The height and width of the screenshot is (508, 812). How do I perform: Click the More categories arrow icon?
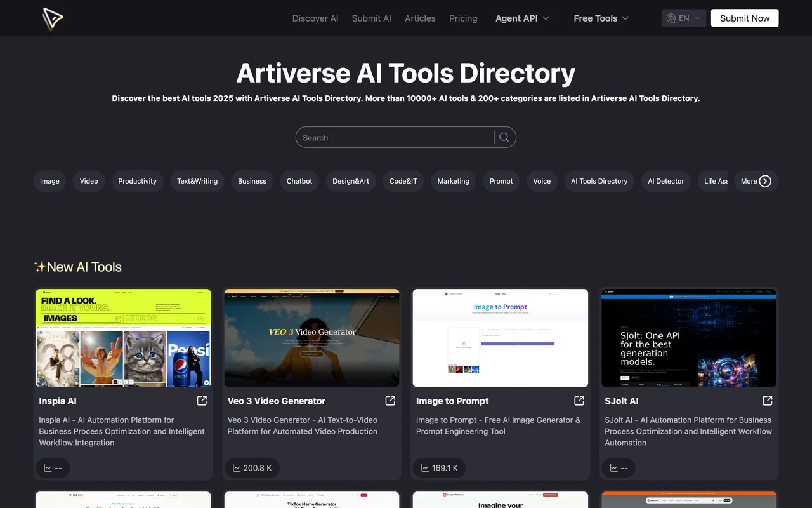pyautogui.click(x=766, y=181)
